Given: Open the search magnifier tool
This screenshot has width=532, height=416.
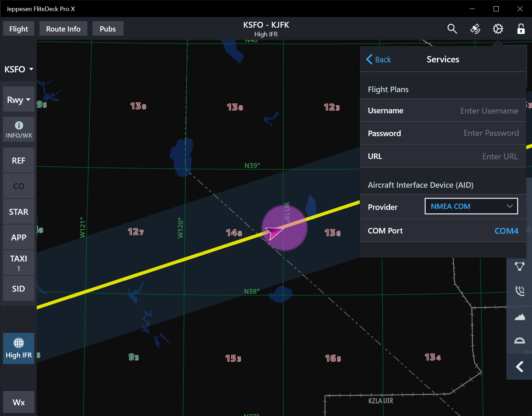Looking at the screenshot, I should (x=452, y=29).
